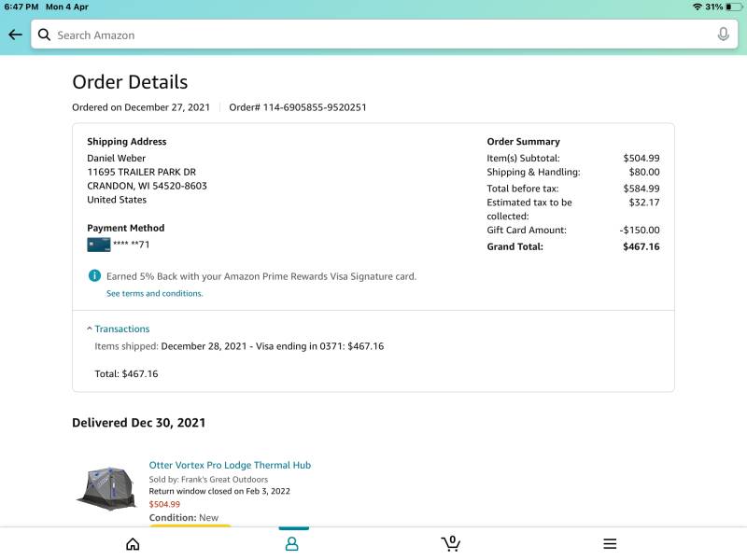Image resolution: width=747 pixels, height=560 pixels.
Task: Open the Home tab icon
Action: click(133, 544)
